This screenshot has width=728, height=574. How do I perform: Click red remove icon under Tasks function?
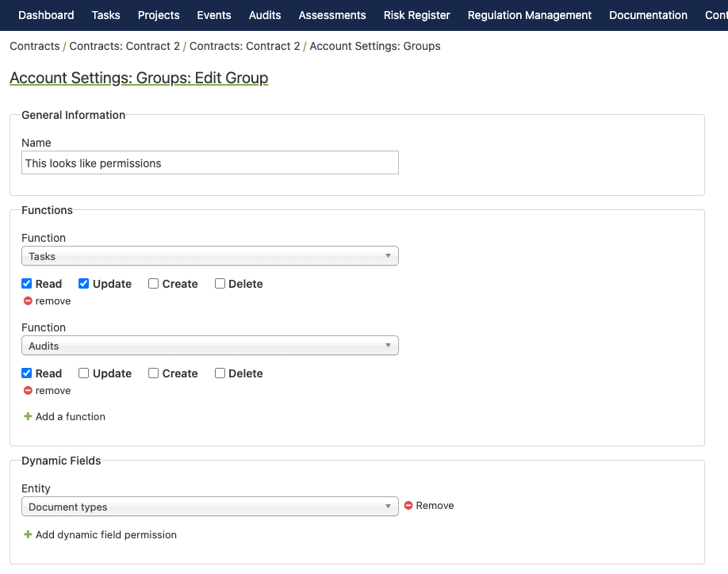(28, 301)
